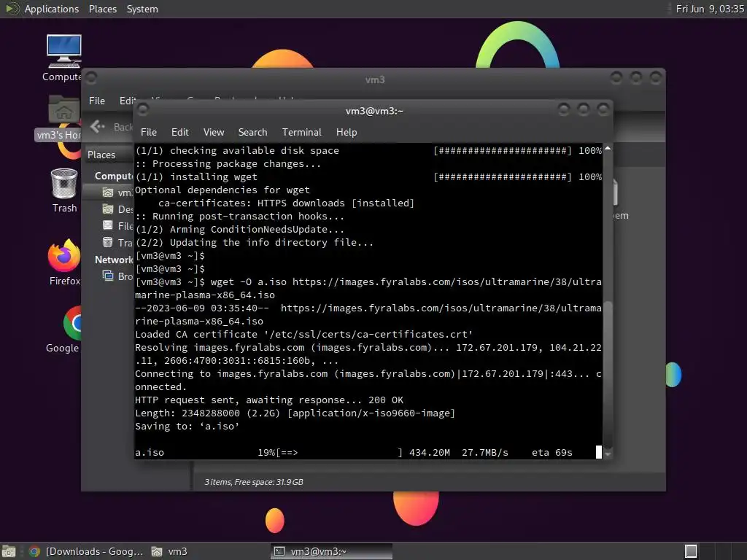Minimize the terminal window

click(564, 110)
